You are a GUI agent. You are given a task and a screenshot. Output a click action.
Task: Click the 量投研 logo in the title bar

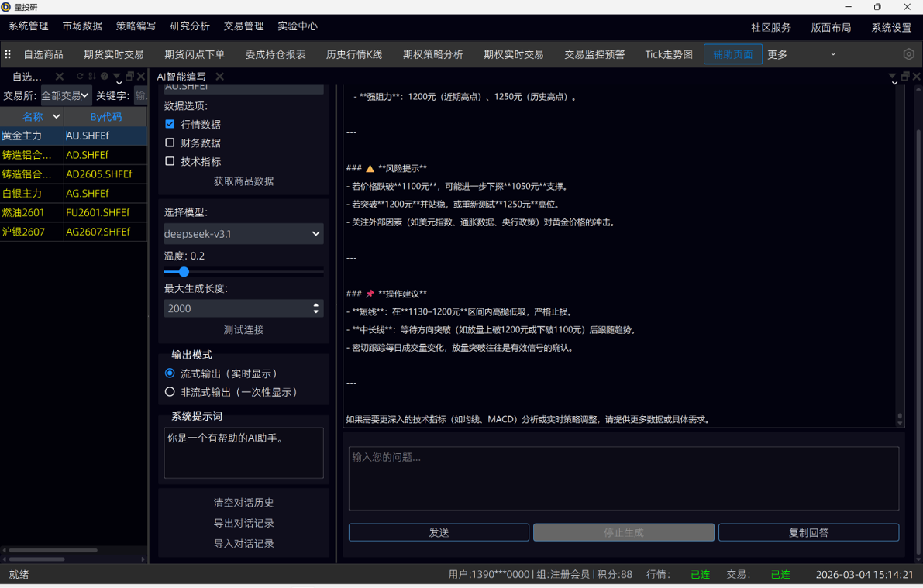pos(7,7)
